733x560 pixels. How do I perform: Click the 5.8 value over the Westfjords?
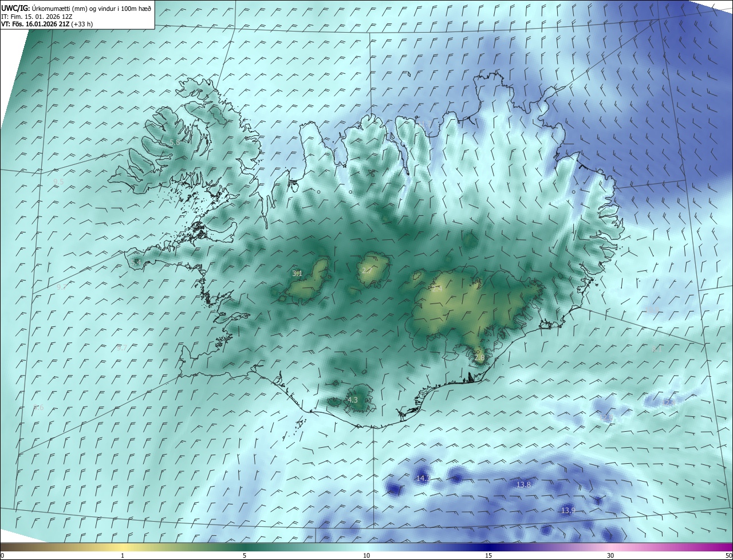[175, 142]
